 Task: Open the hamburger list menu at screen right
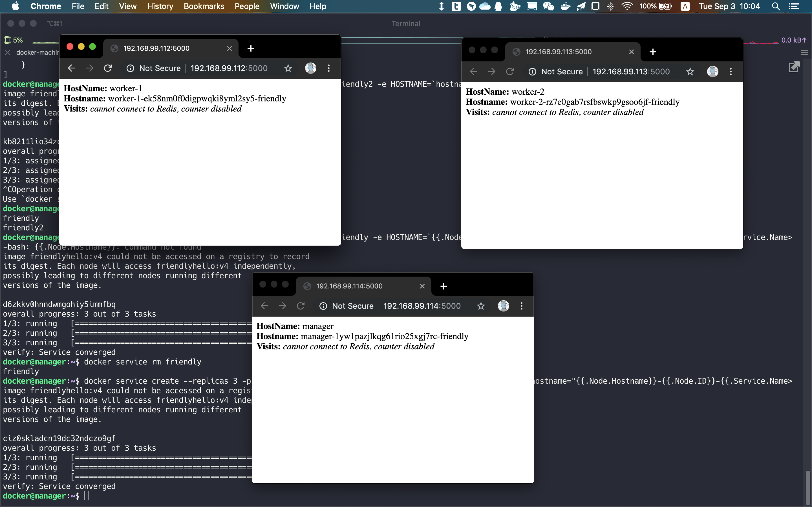[805, 52]
